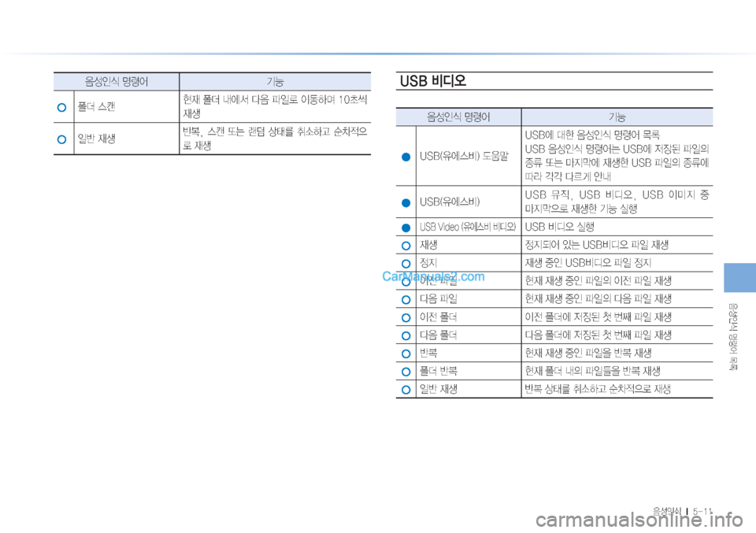756x533 pixels.
Task: Click '기능' header of the left table
Action: coord(275,81)
